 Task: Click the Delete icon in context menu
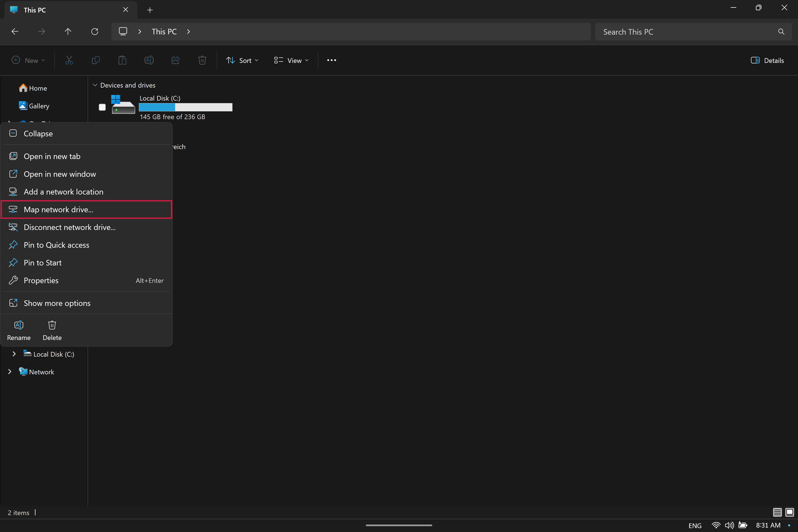[x=52, y=325]
